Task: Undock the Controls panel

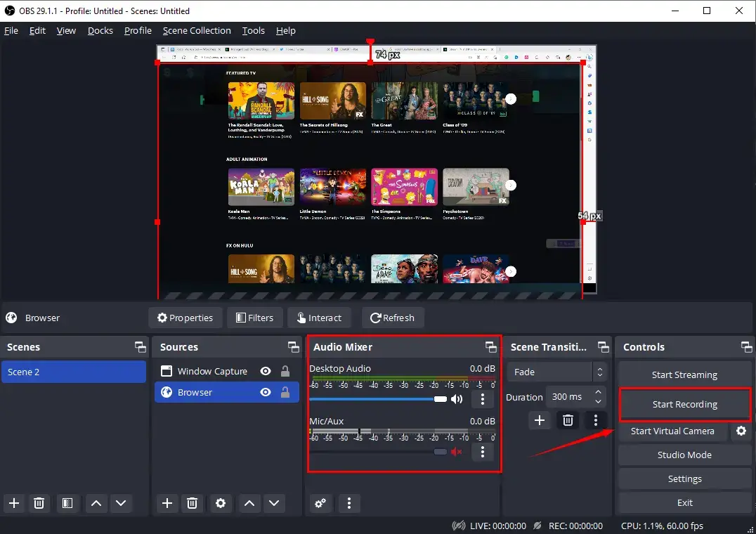Action: (746, 346)
